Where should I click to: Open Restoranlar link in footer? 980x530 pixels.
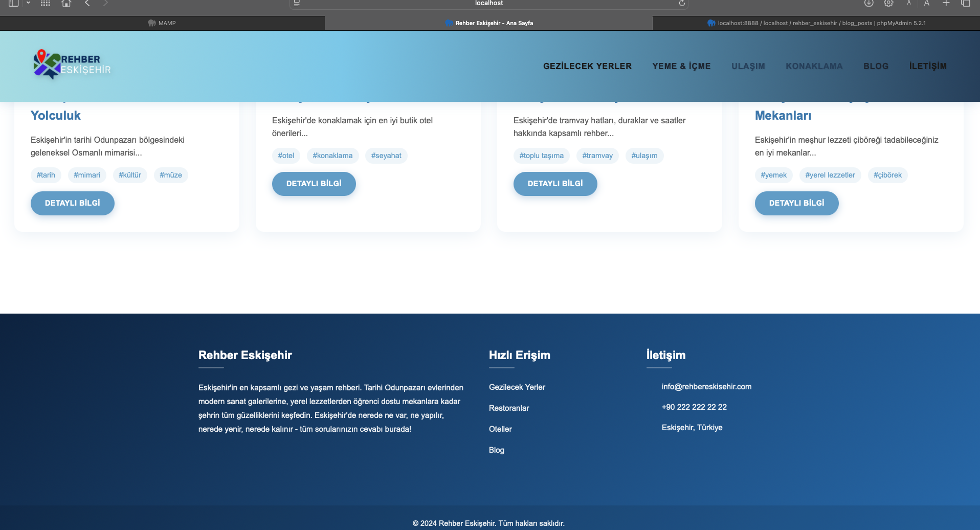coord(509,408)
